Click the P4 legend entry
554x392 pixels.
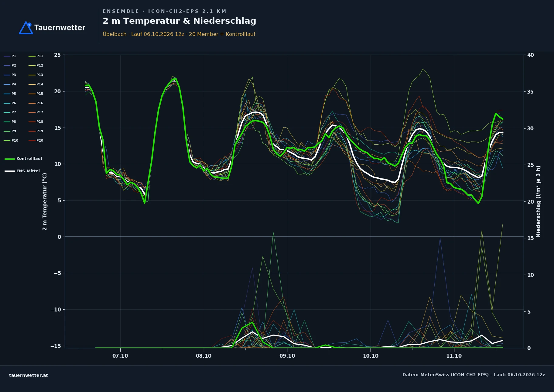10,84
